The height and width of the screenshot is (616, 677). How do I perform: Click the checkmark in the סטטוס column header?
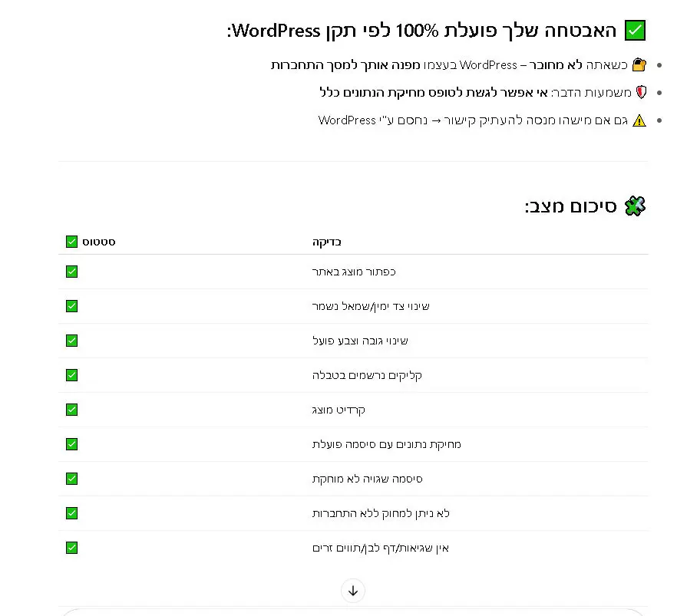71,242
